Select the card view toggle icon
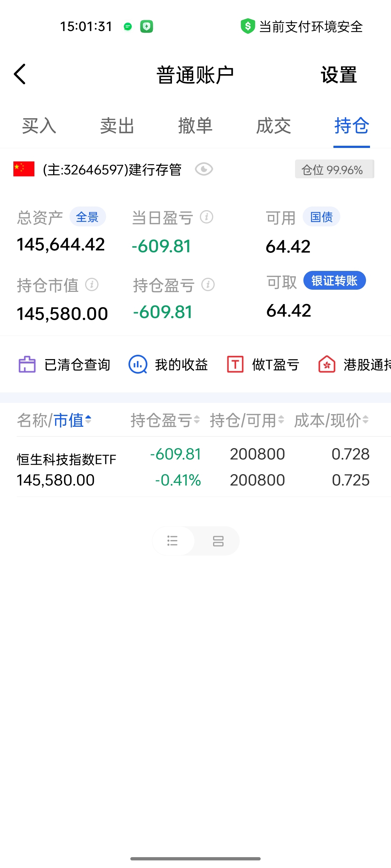Screen dimensions: 391x868 pos(218,541)
